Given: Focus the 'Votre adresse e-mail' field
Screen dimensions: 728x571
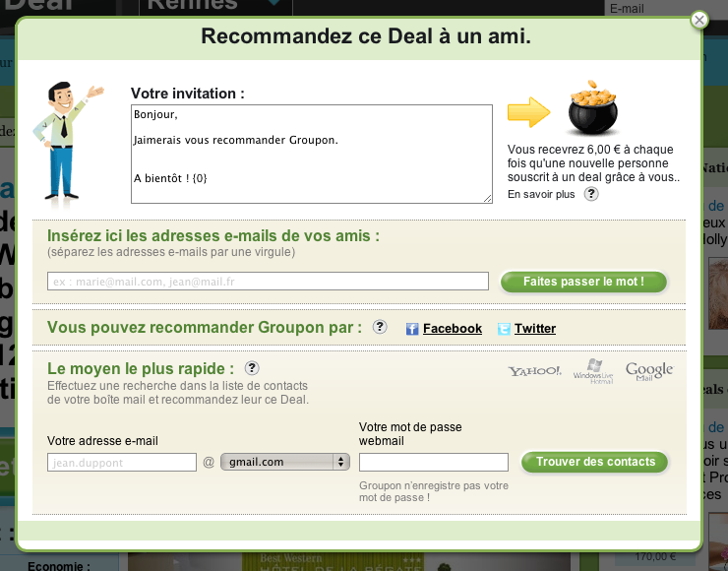Looking at the screenshot, I should [122, 463].
